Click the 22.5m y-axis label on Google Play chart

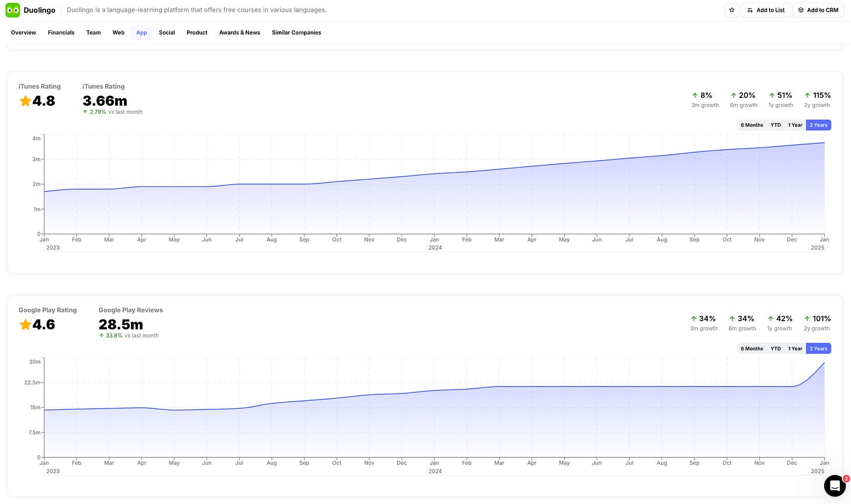(33, 383)
